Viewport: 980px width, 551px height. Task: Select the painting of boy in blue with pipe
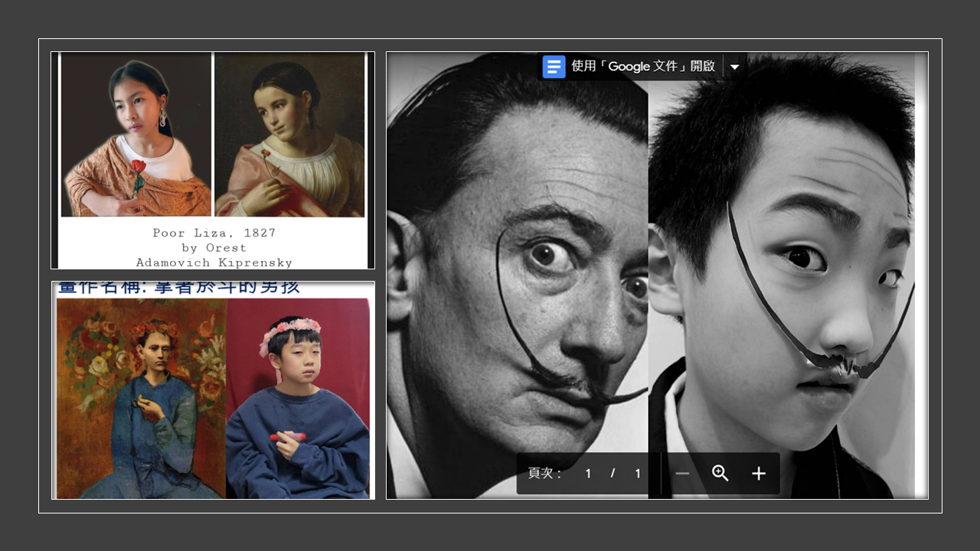pos(142,398)
